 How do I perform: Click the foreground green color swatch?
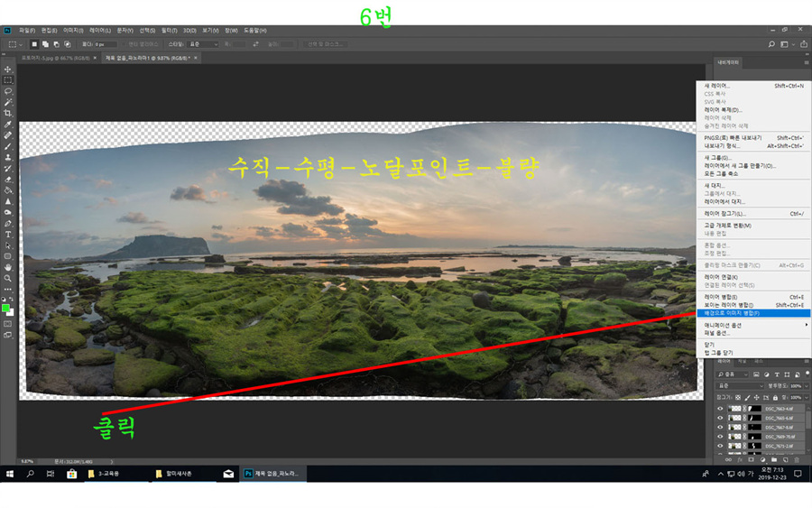click(x=5, y=308)
